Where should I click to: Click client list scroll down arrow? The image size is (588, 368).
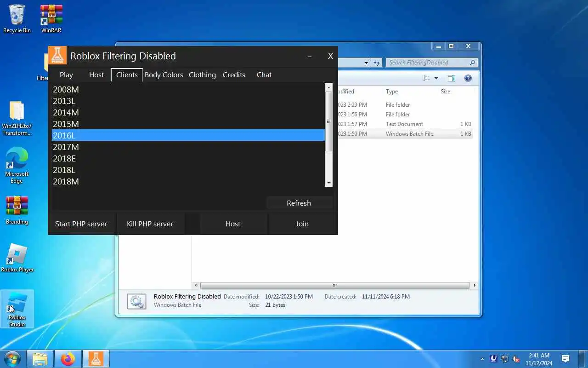pos(328,183)
